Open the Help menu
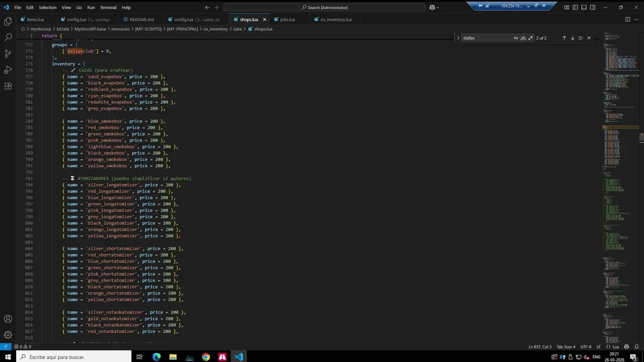The image size is (644, 362). (x=126, y=8)
